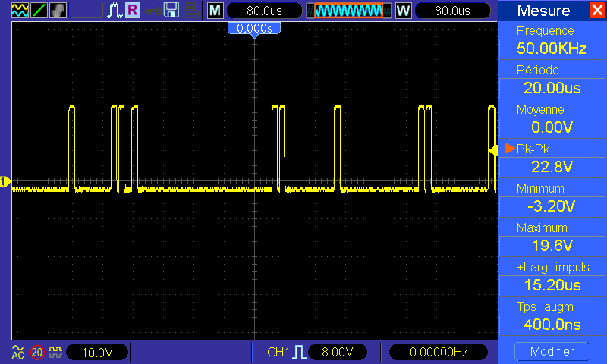Click the CH1 trigger level 8.00V field
Viewport: 607px width, 364px height.
[337, 352]
